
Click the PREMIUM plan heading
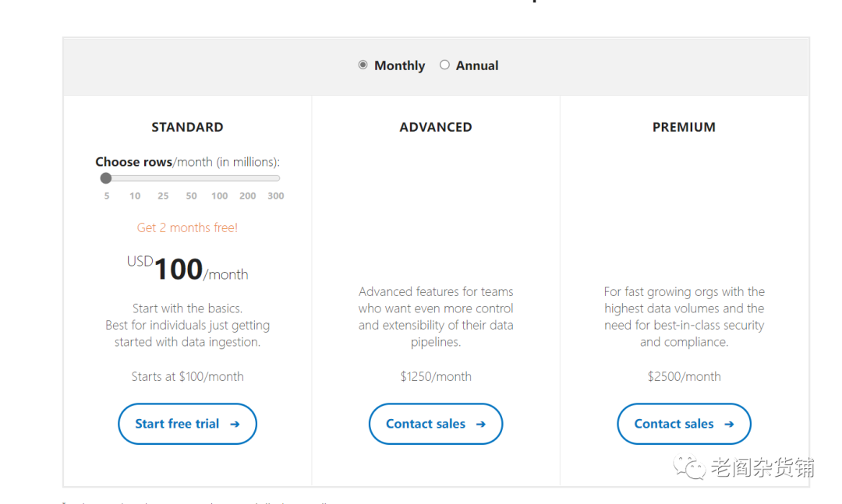tap(684, 127)
